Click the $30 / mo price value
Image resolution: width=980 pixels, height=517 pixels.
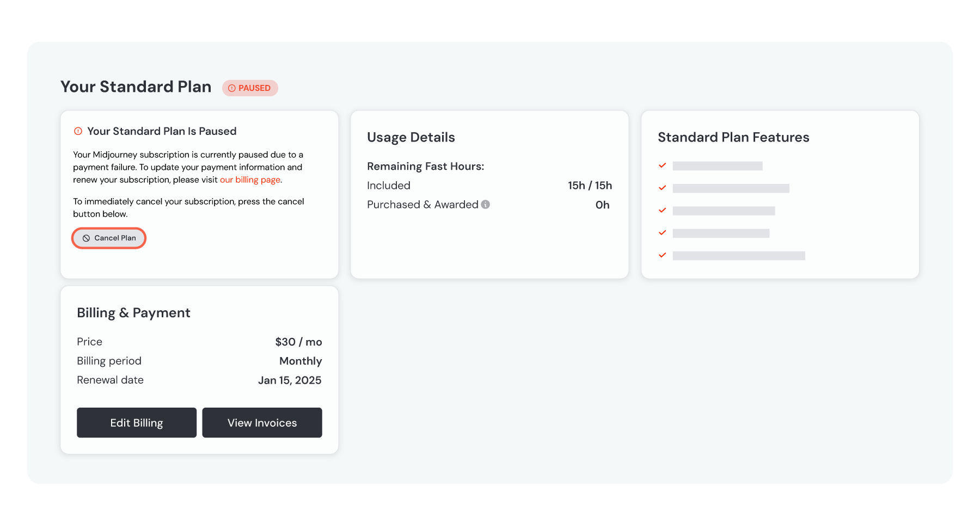[298, 342]
